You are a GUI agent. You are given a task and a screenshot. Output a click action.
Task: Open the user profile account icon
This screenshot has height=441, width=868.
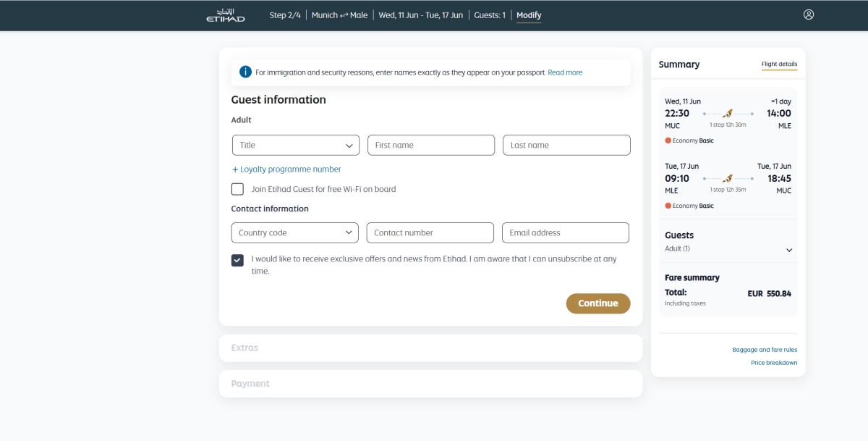(x=809, y=14)
